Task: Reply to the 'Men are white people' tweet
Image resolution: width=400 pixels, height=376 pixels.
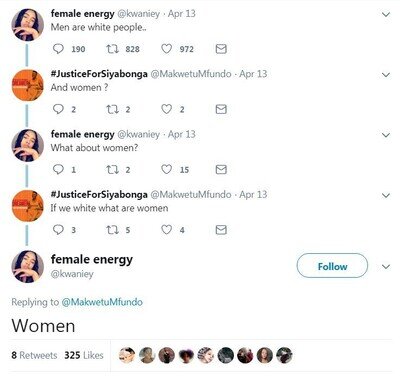Action: (58, 49)
